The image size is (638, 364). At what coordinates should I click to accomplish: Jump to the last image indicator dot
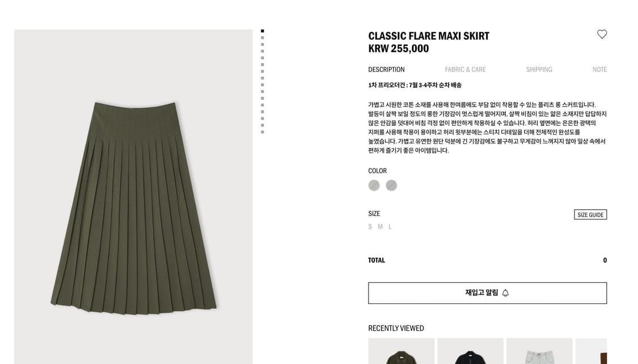point(263,132)
